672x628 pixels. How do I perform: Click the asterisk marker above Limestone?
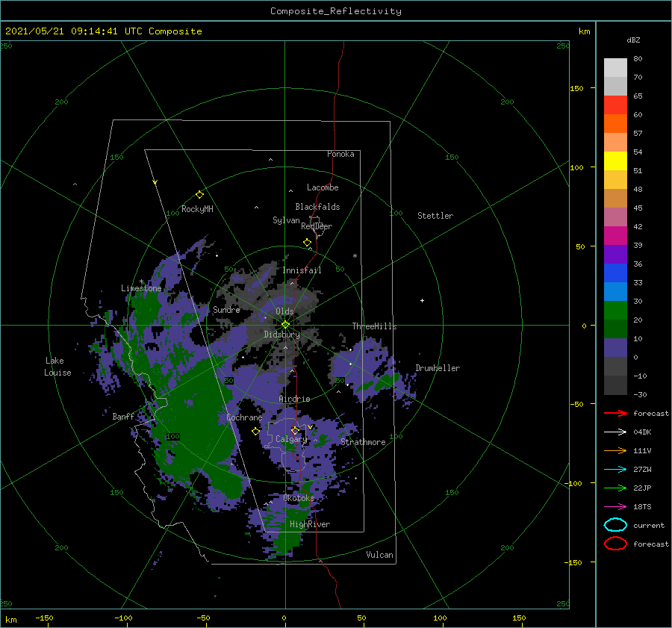[141, 282]
